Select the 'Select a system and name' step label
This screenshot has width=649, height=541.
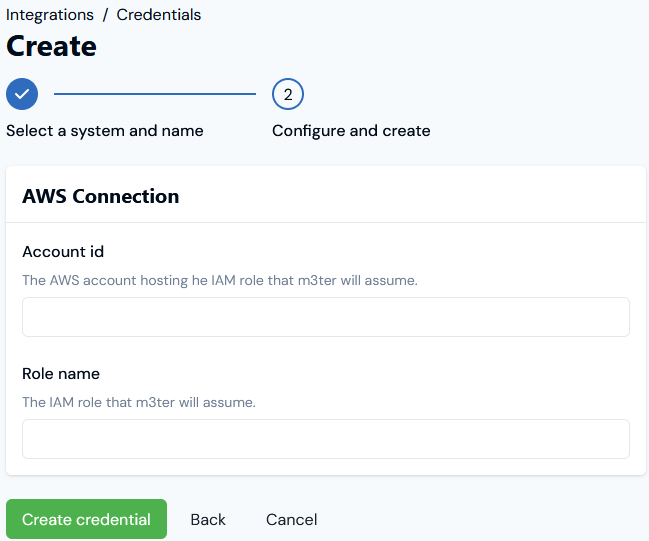pos(105,131)
